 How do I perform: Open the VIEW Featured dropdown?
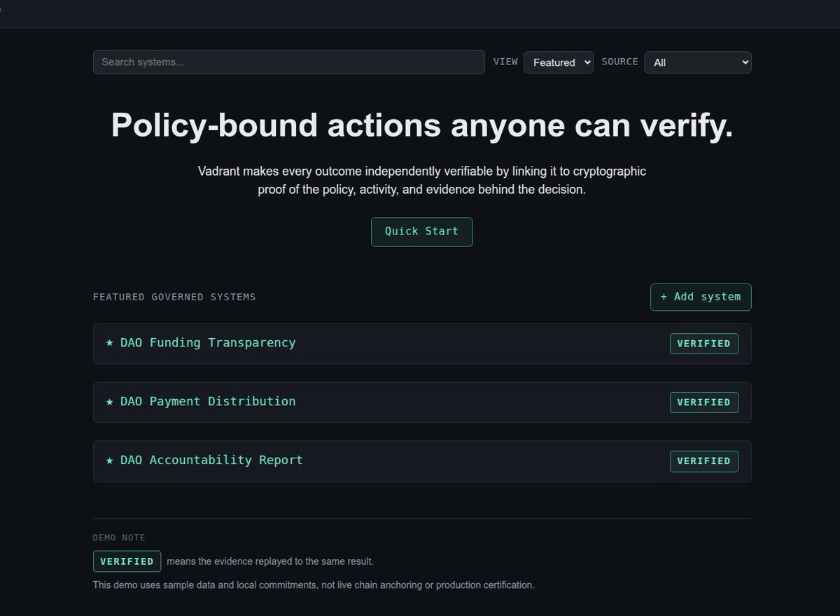pos(559,62)
